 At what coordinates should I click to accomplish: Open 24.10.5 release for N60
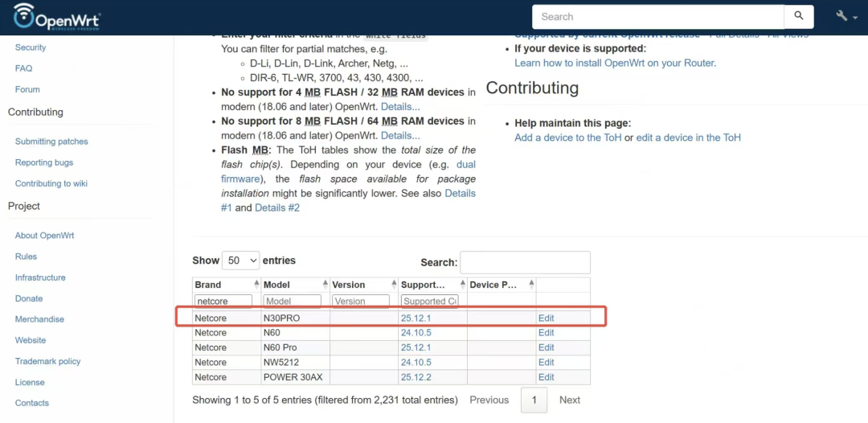[x=416, y=333]
